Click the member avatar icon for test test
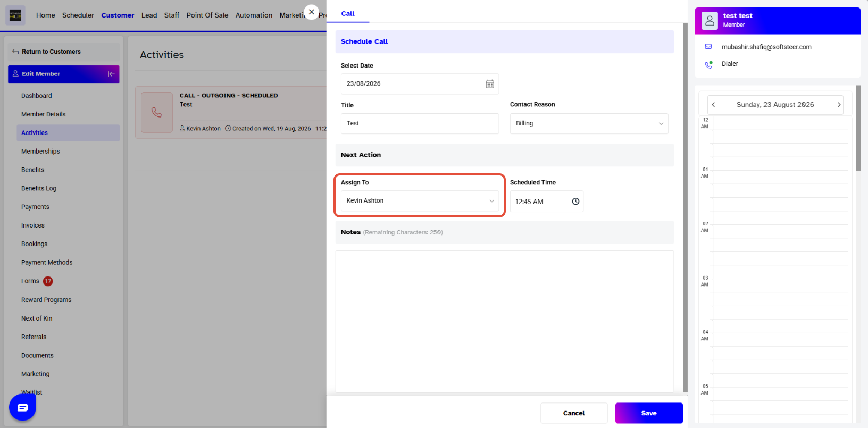The image size is (868, 428). tap(710, 21)
